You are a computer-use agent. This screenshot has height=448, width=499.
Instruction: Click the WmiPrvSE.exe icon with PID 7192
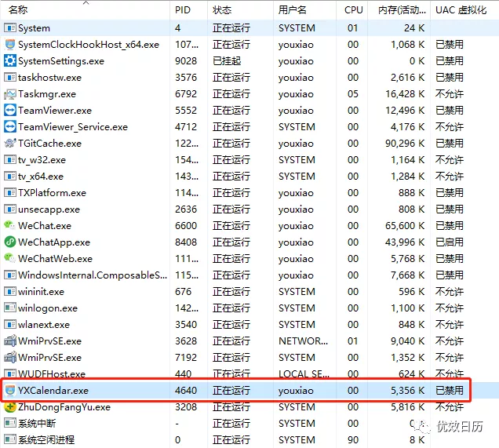(x=10, y=357)
